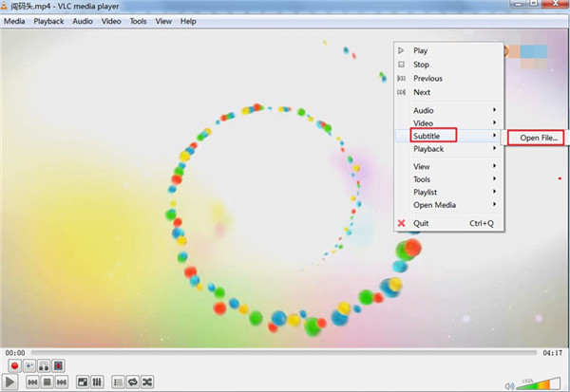Show the playlist using the playlist icon
Image resolution: width=570 pixels, height=392 pixels.
point(118,383)
